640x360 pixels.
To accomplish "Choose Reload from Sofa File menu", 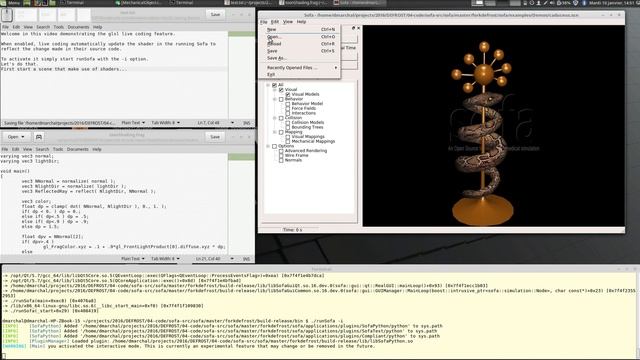I will 300,44.
